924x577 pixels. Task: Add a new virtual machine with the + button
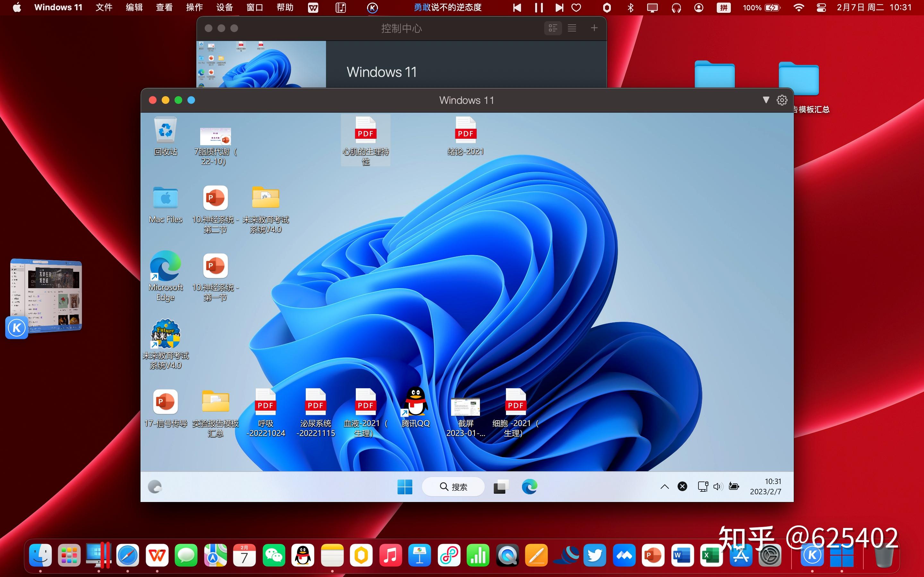[x=594, y=28]
